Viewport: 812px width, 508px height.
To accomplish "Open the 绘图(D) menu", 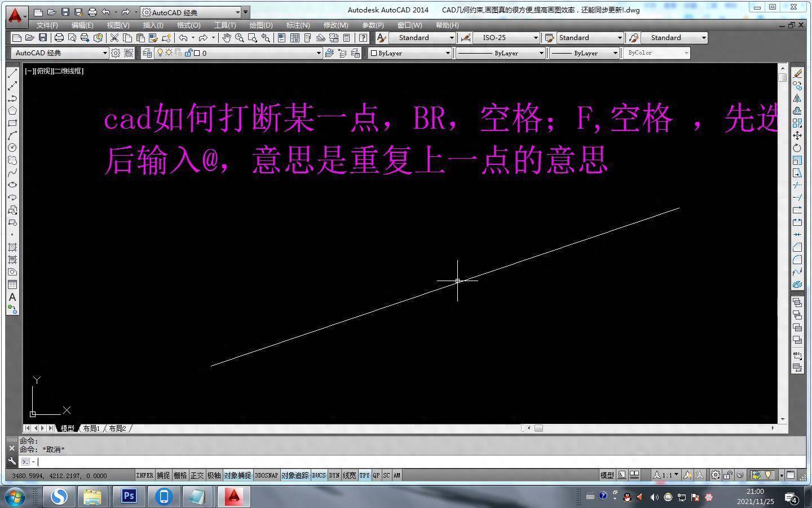I will tap(261, 25).
